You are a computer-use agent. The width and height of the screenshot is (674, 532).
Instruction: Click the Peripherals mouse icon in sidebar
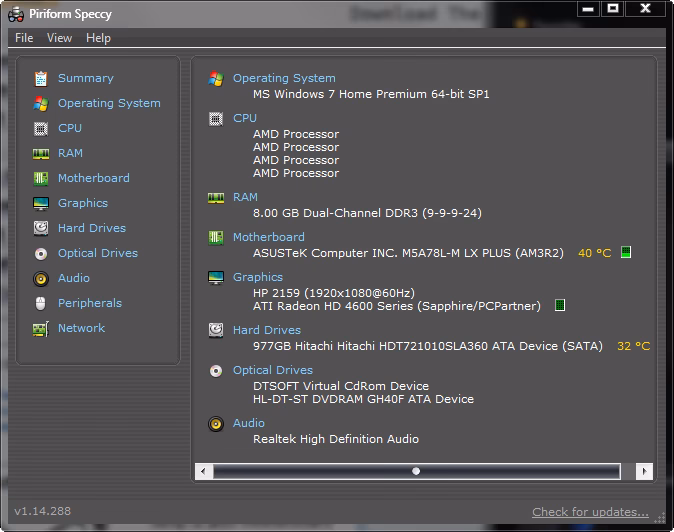40,303
